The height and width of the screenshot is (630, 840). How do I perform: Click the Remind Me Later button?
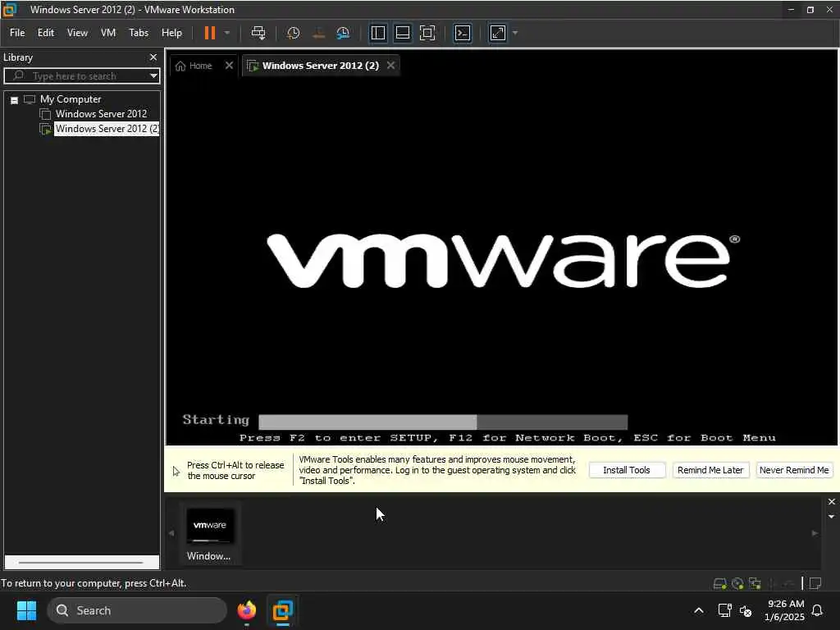[710, 470]
